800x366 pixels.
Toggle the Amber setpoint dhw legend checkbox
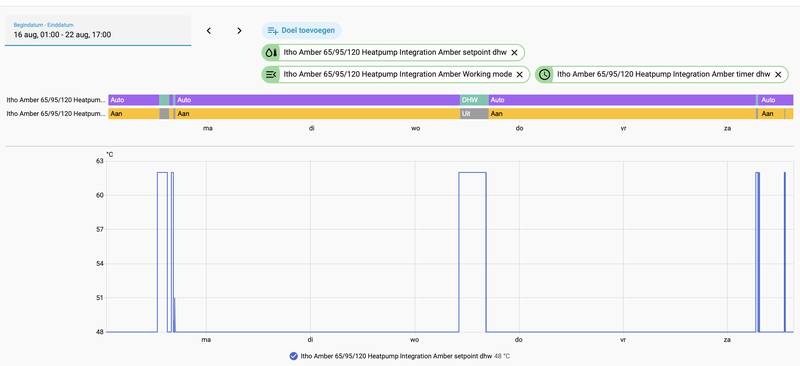coord(293,356)
